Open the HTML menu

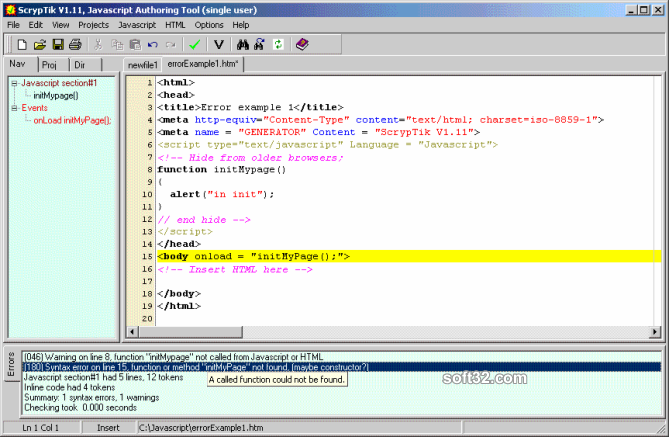175,25
